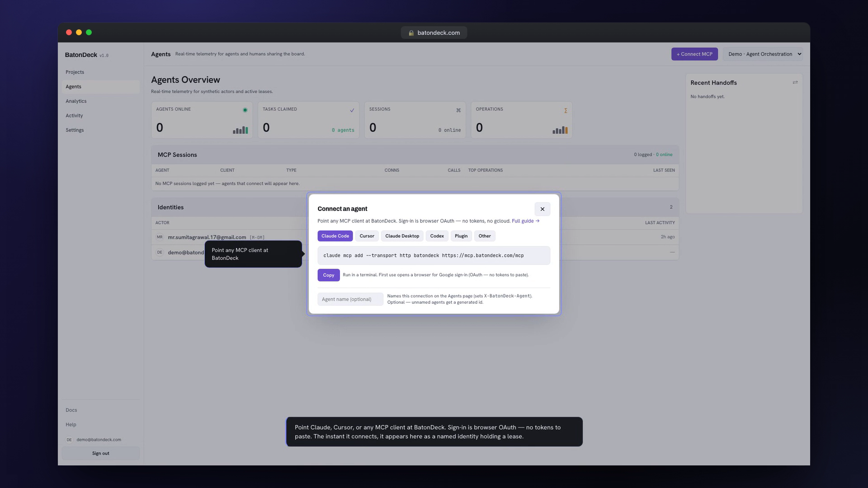Switch to the Cursor tab
Screen dimensions: 868x488
(367, 236)
